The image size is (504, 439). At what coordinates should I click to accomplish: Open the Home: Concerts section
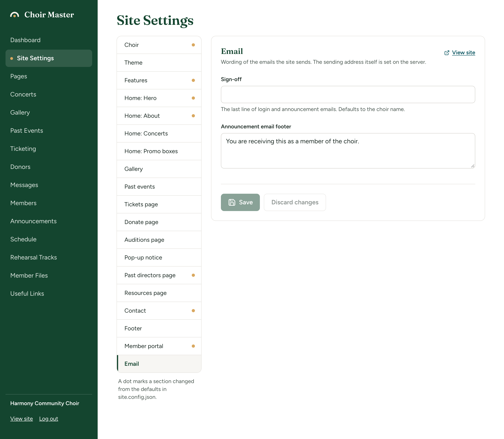159,133
